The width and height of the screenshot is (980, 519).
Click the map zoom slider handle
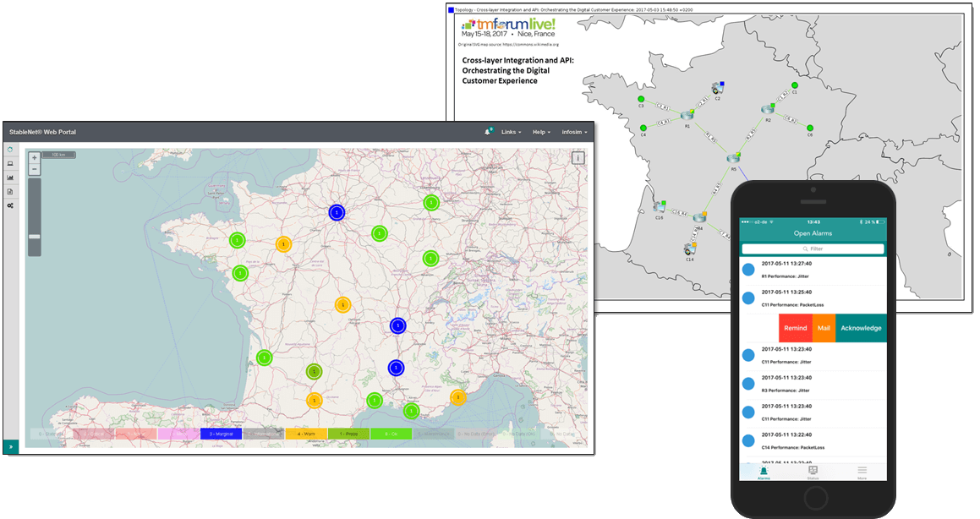[x=35, y=236]
